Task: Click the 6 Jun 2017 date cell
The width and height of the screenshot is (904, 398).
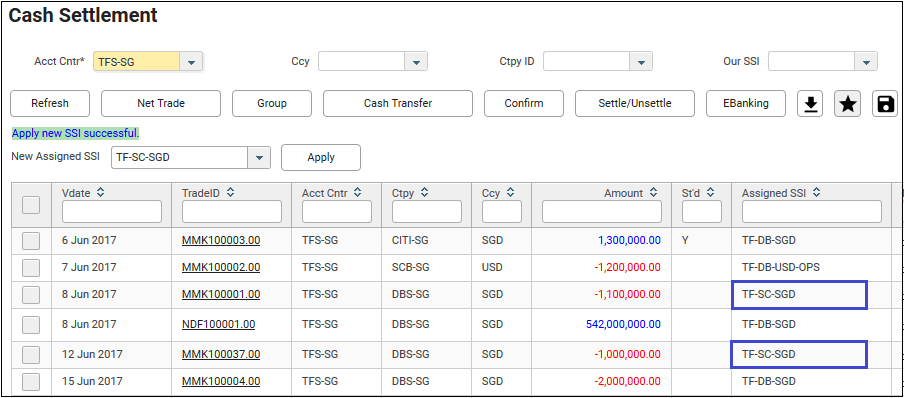Action: click(89, 241)
